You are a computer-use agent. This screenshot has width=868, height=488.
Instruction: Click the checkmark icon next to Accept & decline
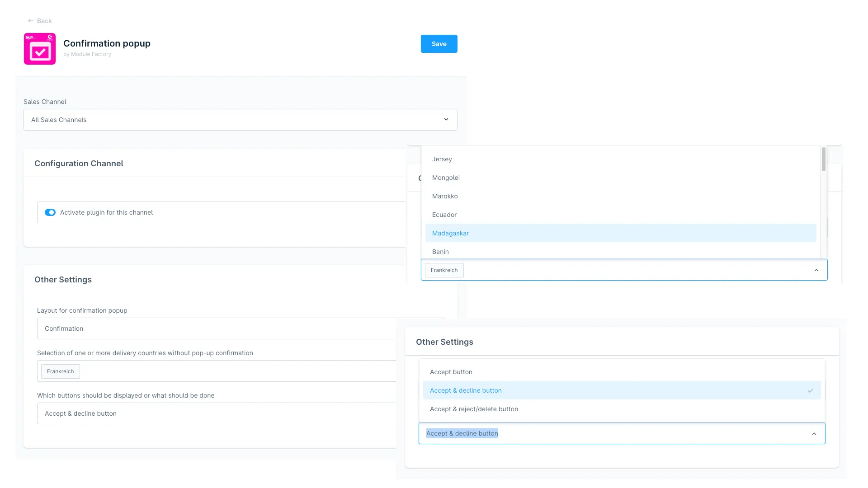click(x=810, y=390)
